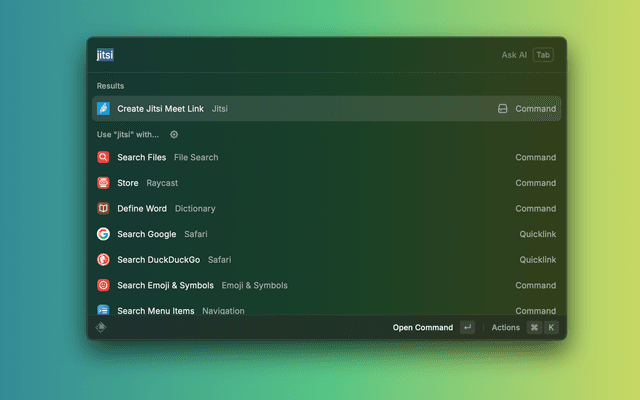Click the Open Command button

[x=422, y=327]
